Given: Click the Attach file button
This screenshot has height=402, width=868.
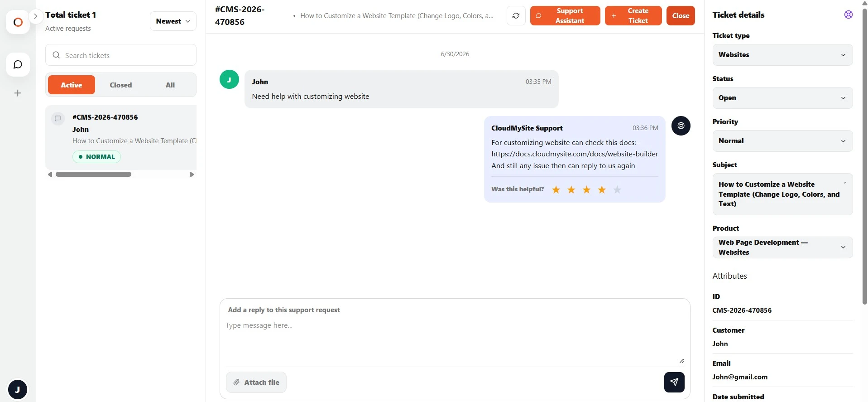Looking at the screenshot, I should point(256,382).
